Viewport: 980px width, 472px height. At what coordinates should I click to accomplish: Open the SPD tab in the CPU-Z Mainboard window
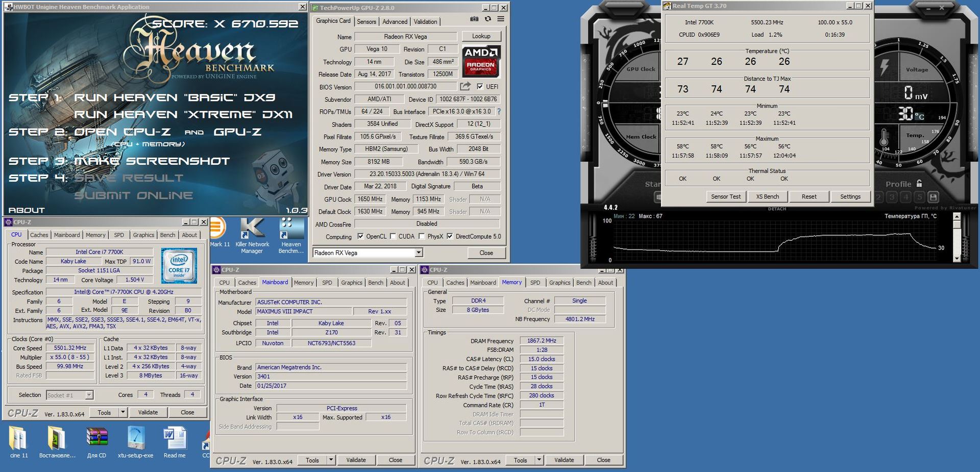pos(327,283)
